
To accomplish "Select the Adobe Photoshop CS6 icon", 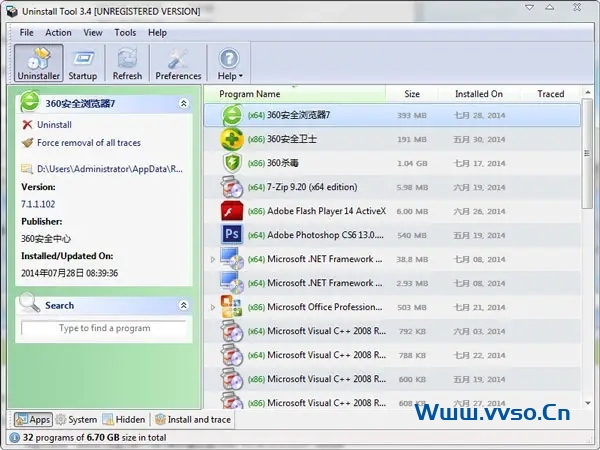I will pyautogui.click(x=232, y=235).
